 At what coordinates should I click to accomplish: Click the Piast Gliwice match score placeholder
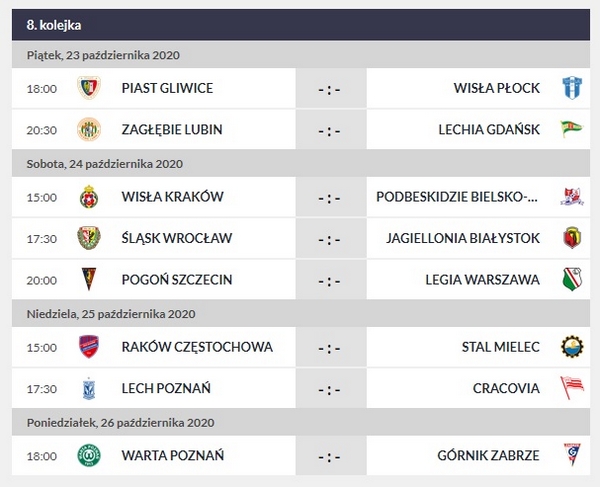tap(330, 88)
